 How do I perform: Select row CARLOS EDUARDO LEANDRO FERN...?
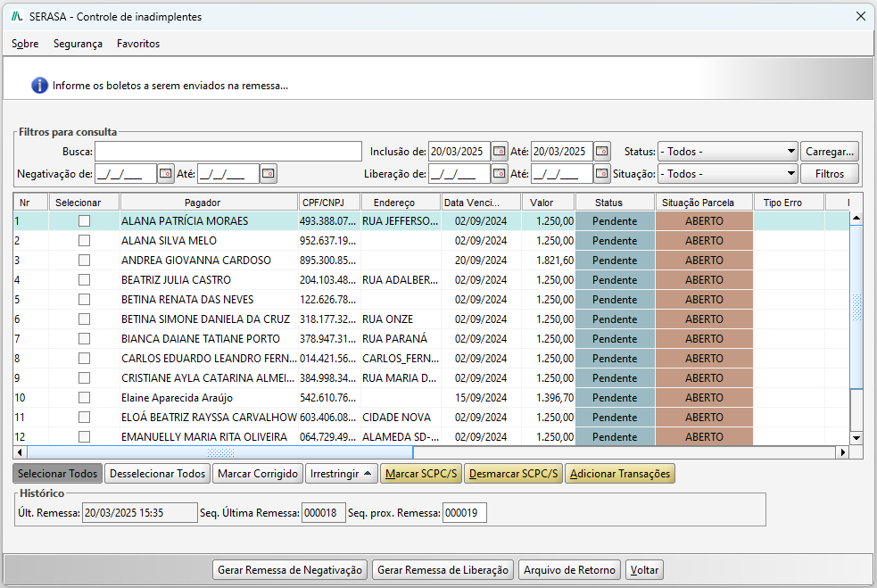pos(431,359)
